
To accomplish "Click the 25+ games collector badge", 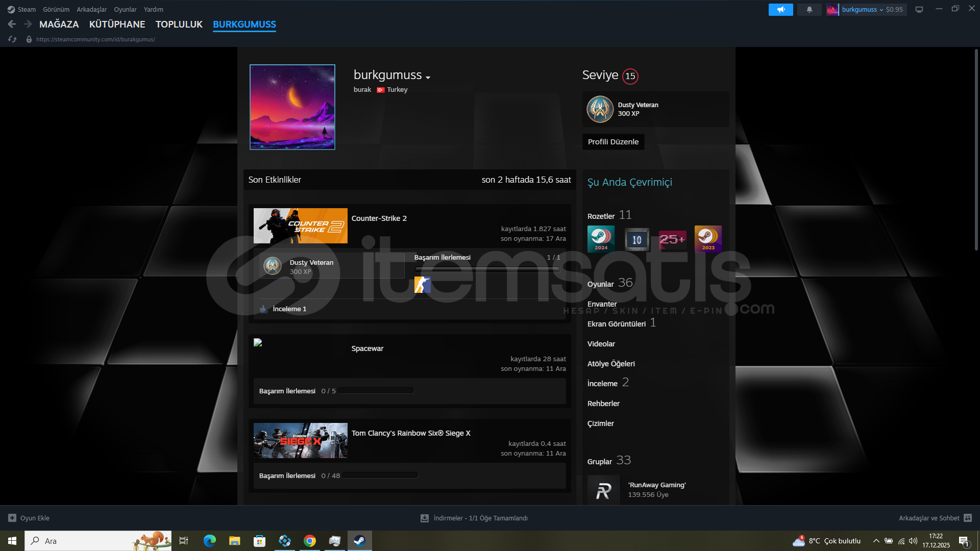I will 672,239.
